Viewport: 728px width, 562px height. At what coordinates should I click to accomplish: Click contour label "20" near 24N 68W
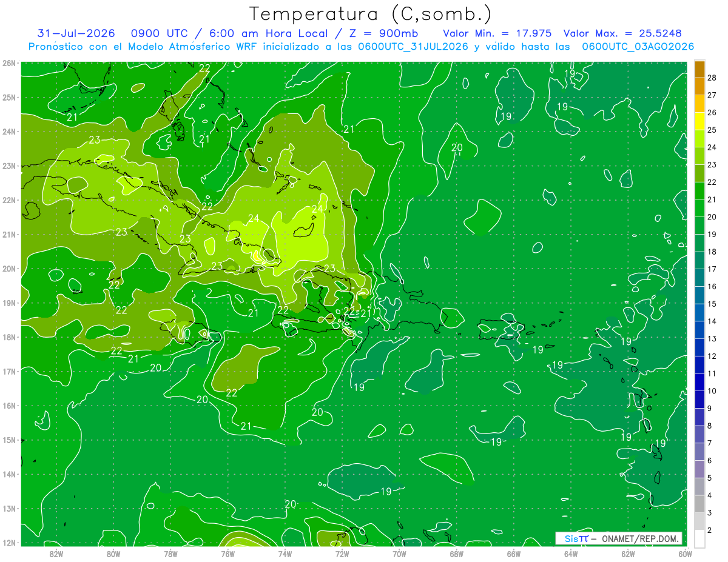pos(457,147)
